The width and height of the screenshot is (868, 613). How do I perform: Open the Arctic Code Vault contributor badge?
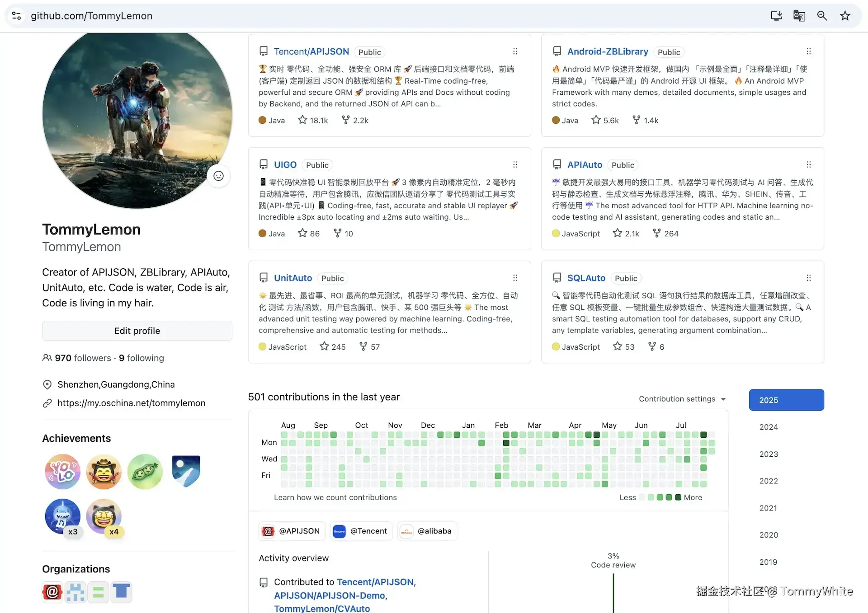(x=186, y=472)
